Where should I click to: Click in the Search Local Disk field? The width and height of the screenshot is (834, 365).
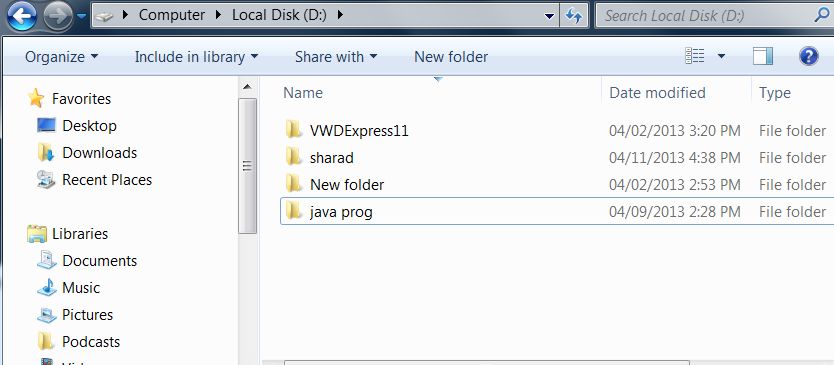[x=708, y=16]
